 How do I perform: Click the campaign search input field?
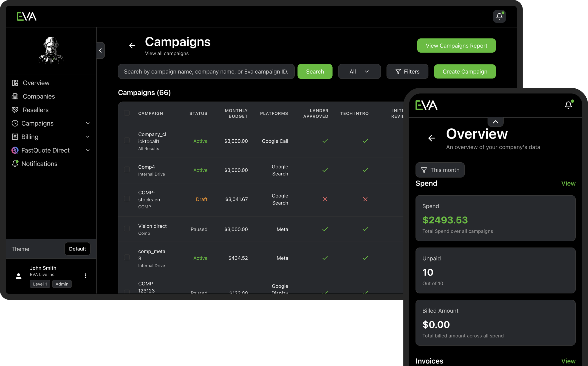coord(206,71)
